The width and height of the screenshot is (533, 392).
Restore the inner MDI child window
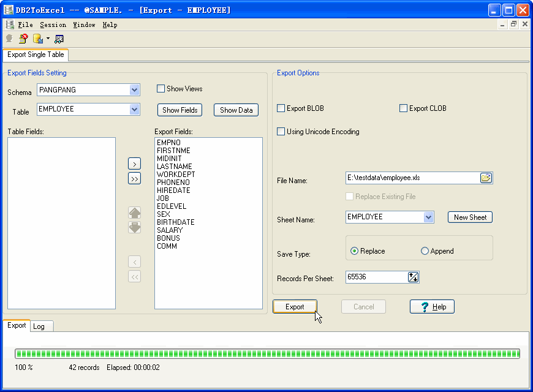click(513, 24)
